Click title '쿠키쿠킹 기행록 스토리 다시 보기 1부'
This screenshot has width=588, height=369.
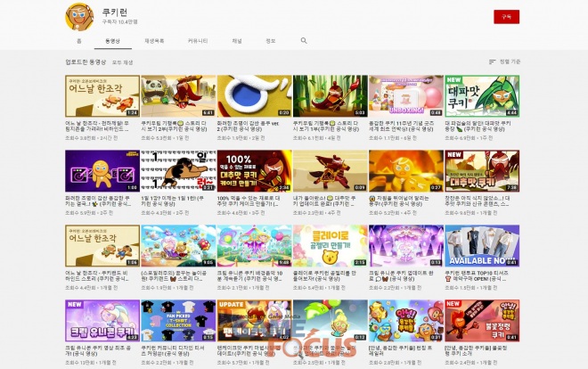pyautogui.click(x=326, y=126)
